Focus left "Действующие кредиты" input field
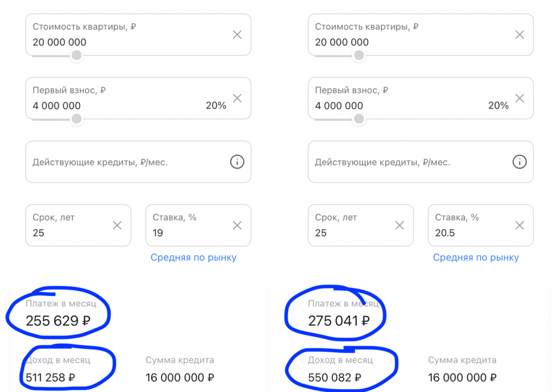The image size is (555, 392). [x=125, y=162]
